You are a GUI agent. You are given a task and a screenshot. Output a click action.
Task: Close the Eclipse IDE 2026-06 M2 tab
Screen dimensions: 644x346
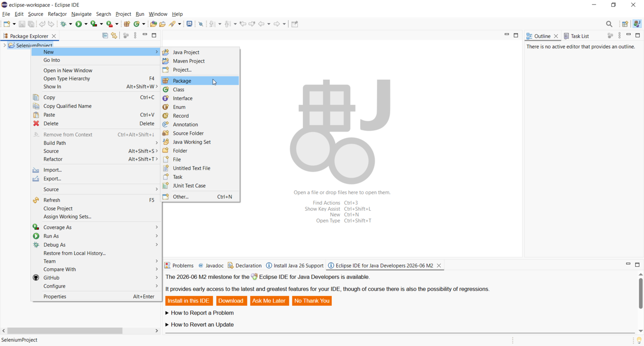pyautogui.click(x=439, y=265)
